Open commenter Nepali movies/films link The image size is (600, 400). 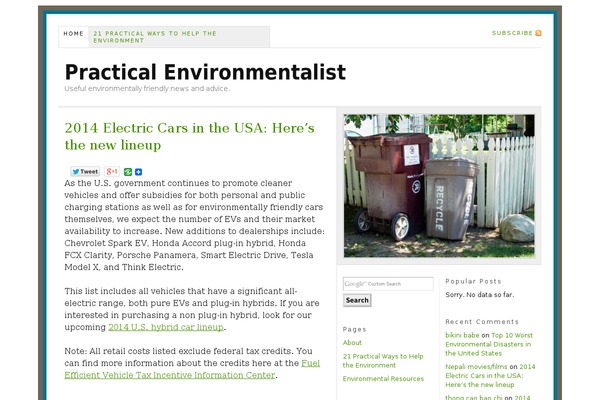(476, 366)
